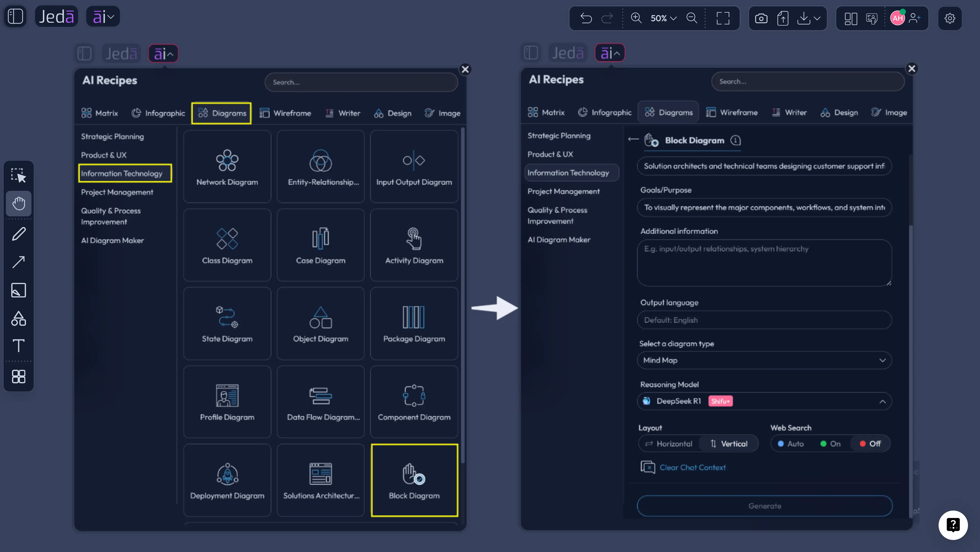This screenshot has width=980, height=552.
Task: Click the recipe grid scrollbar in left panel
Action: (463, 295)
